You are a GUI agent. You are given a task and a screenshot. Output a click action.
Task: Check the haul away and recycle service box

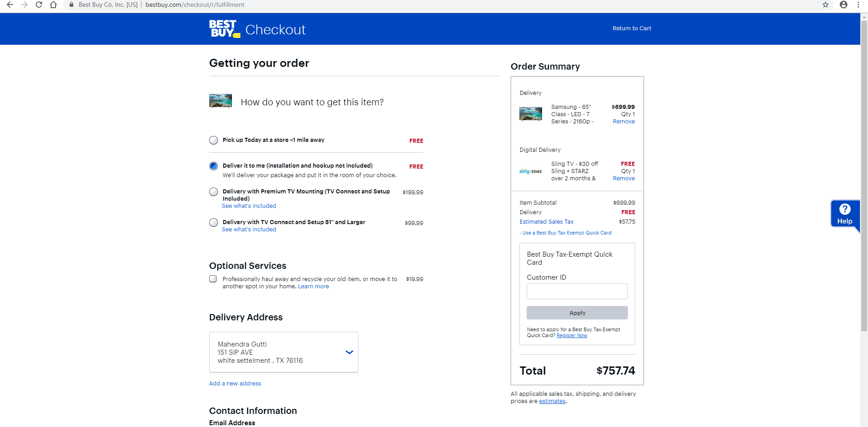(213, 279)
